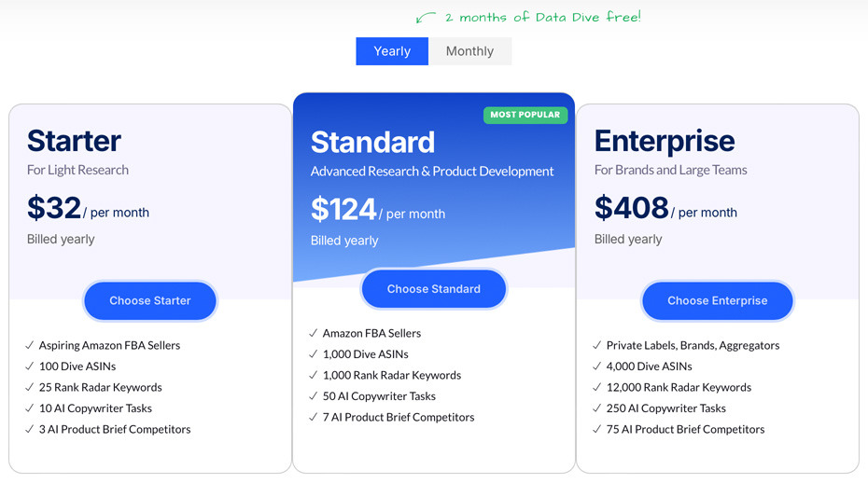Click '25 Rank Radar Keywords' feature
The width and height of the screenshot is (868, 484).
pyautogui.click(x=100, y=387)
